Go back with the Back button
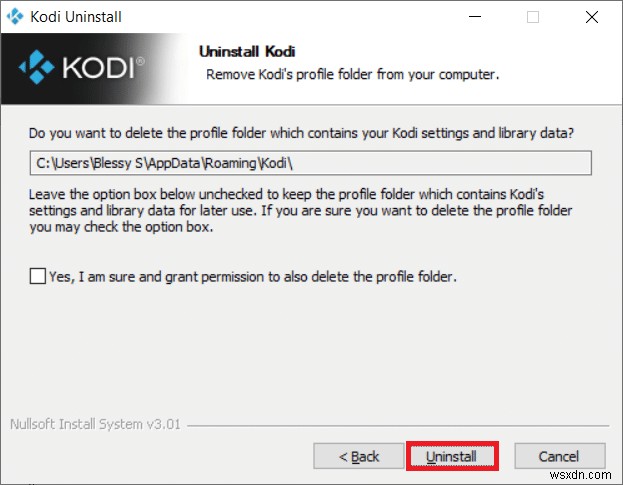 click(x=358, y=456)
